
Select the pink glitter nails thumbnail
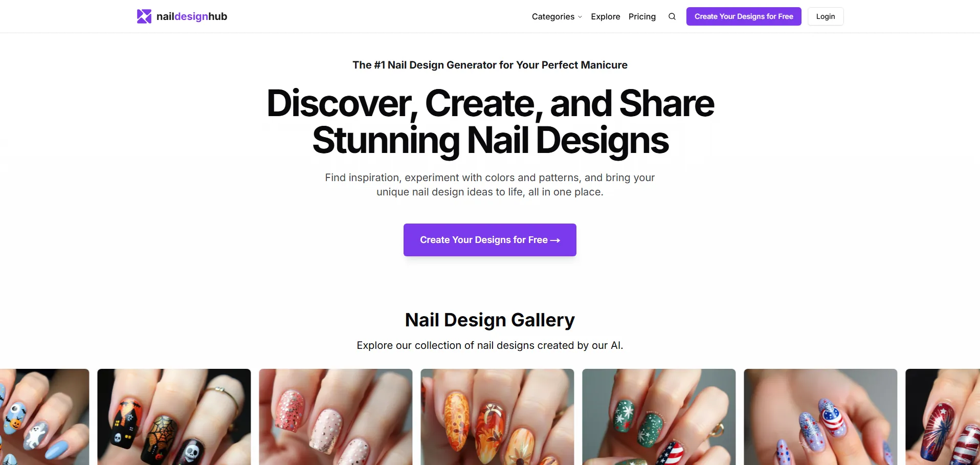click(336, 417)
